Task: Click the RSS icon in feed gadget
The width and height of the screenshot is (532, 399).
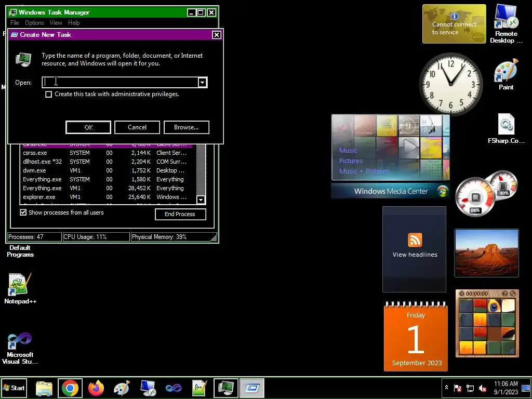Action: tap(415, 240)
